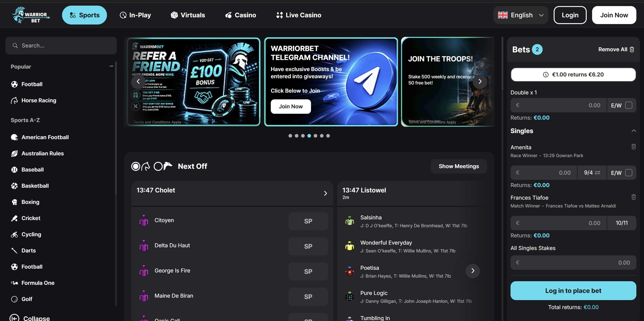
Task: Delete Frances Tiafoe bet trash icon
Action: tap(633, 197)
